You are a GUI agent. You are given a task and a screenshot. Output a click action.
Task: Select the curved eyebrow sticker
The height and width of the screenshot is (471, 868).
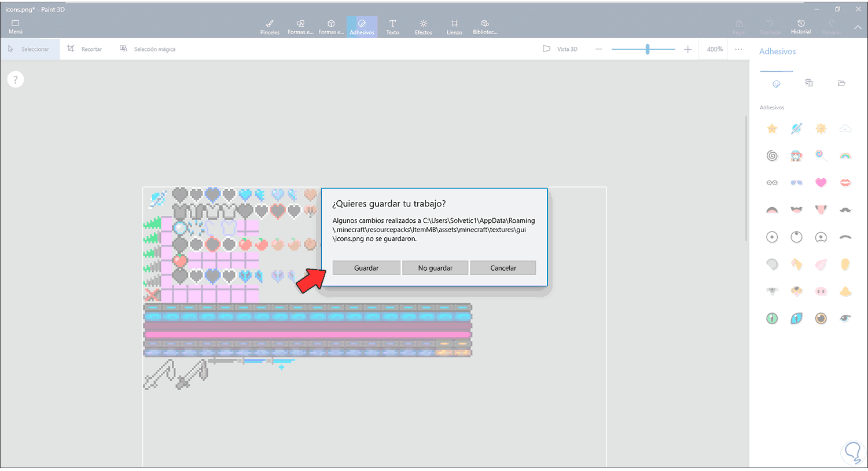pyautogui.click(x=845, y=237)
